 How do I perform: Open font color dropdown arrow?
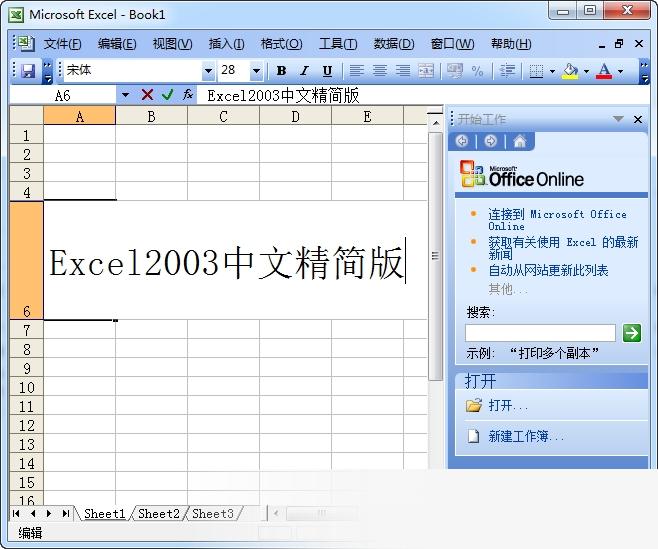pyautogui.click(x=621, y=71)
